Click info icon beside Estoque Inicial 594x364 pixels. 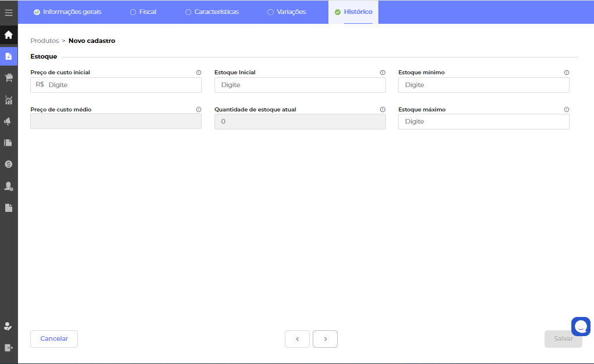coord(382,73)
